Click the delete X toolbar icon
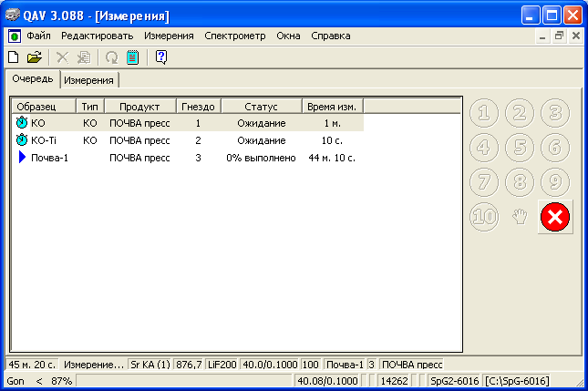This screenshot has height=391, width=588. pyautogui.click(x=62, y=57)
